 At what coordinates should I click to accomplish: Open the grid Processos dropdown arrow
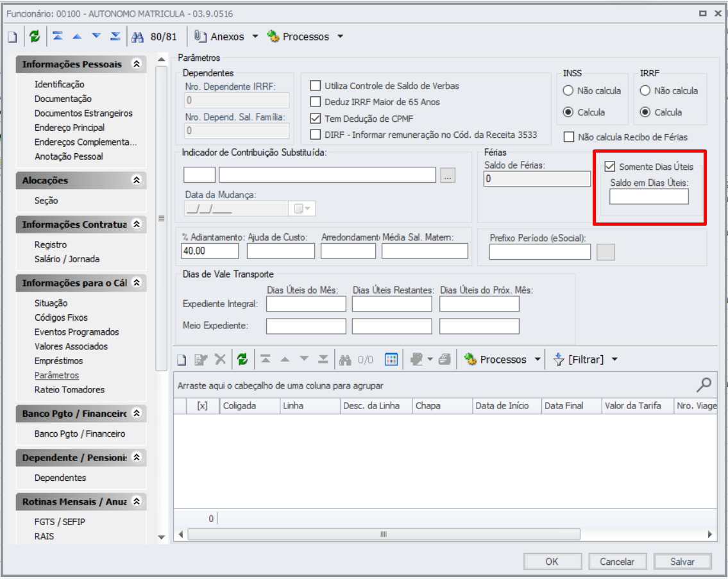click(538, 359)
